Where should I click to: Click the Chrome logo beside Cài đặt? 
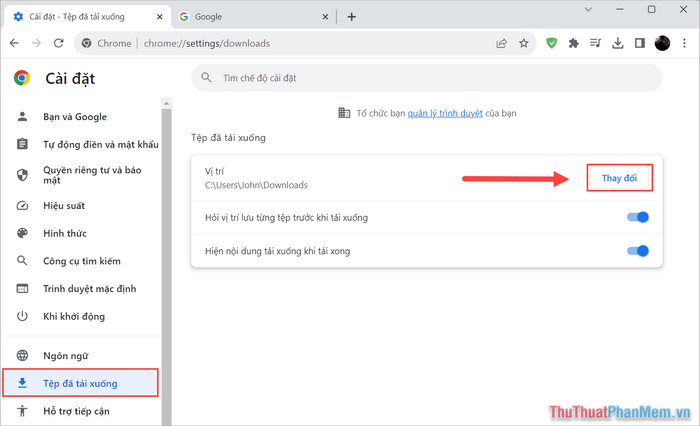click(x=21, y=78)
